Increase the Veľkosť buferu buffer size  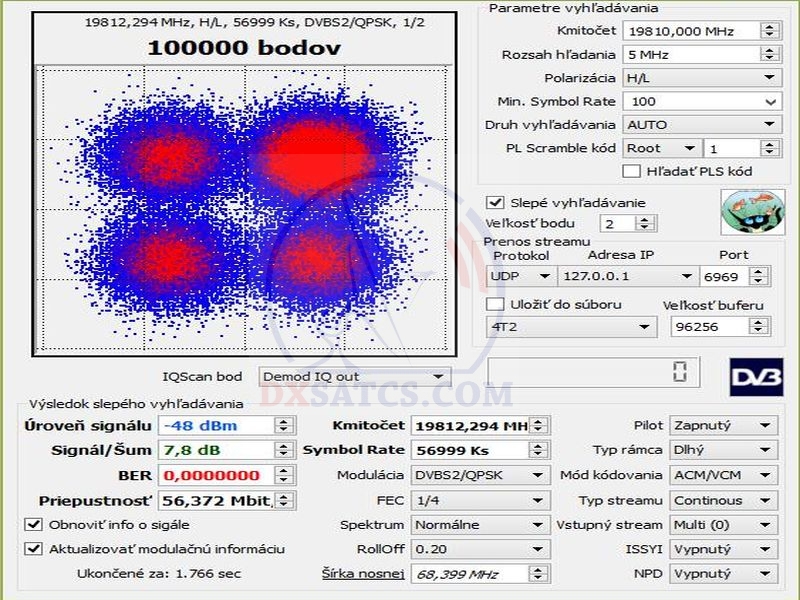tap(761, 322)
